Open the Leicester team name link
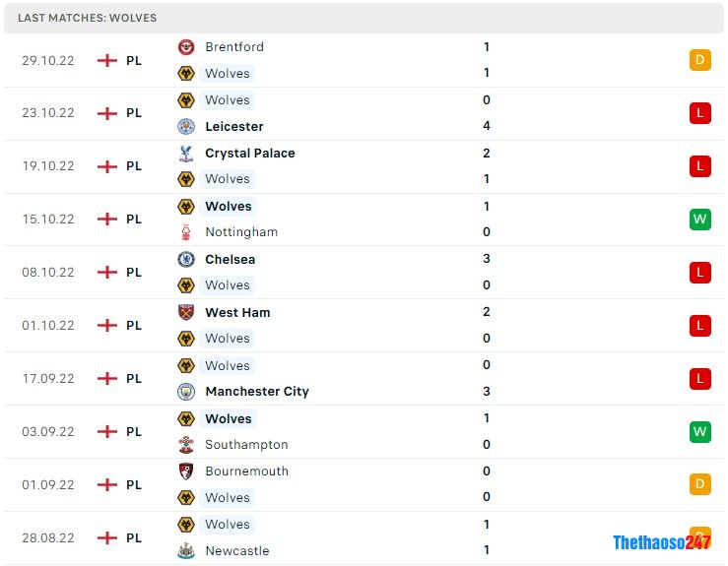728x566 pixels. tap(234, 127)
